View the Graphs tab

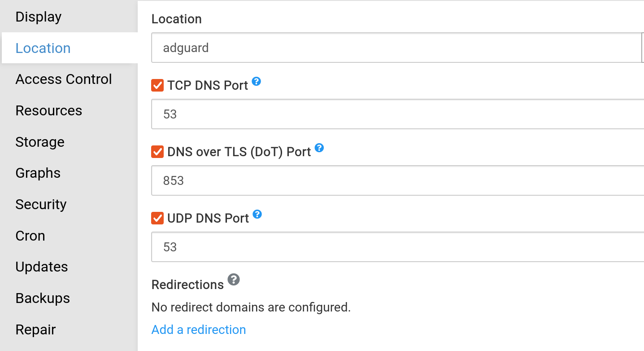pos(38,173)
